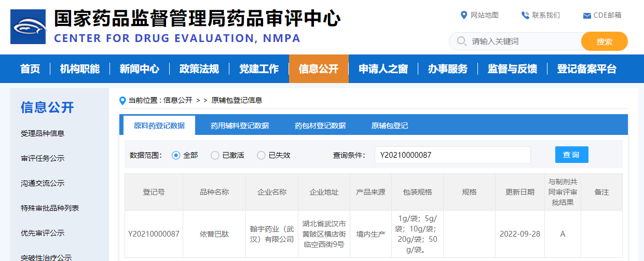This screenshot has height=261, width=644.
Task: Click the magnifier icon in search box
Action: click(x=461, y=41)
